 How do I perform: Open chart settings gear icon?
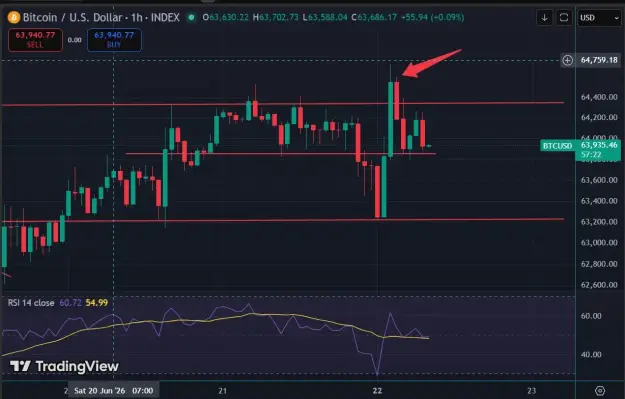pos(600,390)
